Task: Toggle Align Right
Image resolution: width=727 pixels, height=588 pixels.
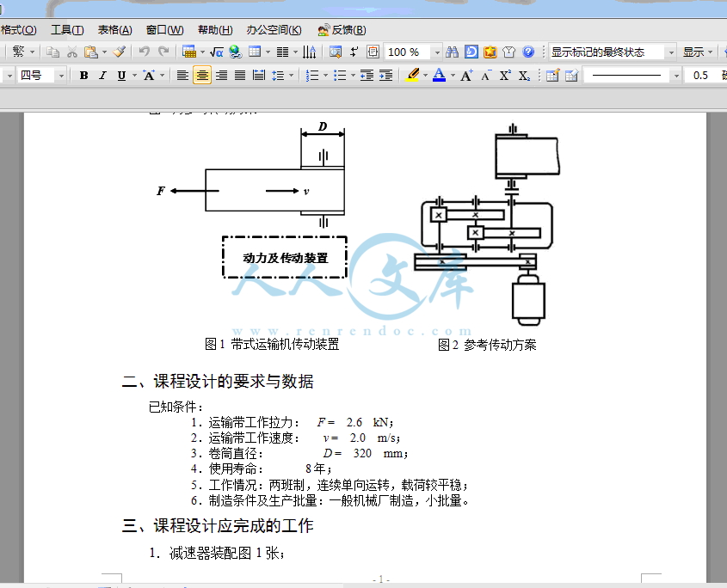Action: [221, 76]
